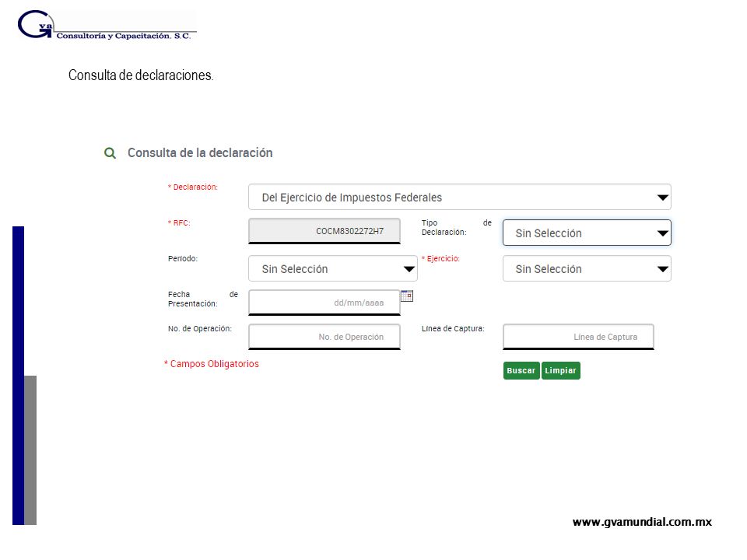Focus the Fecha de Presentación date field

pos(324,303)
